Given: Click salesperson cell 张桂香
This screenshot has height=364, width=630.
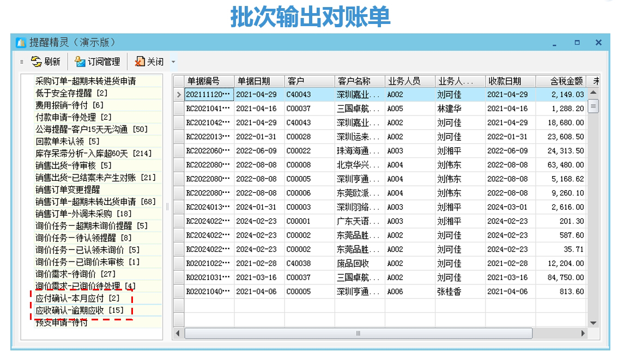Looking at the screenshot, I should [460, 292].
